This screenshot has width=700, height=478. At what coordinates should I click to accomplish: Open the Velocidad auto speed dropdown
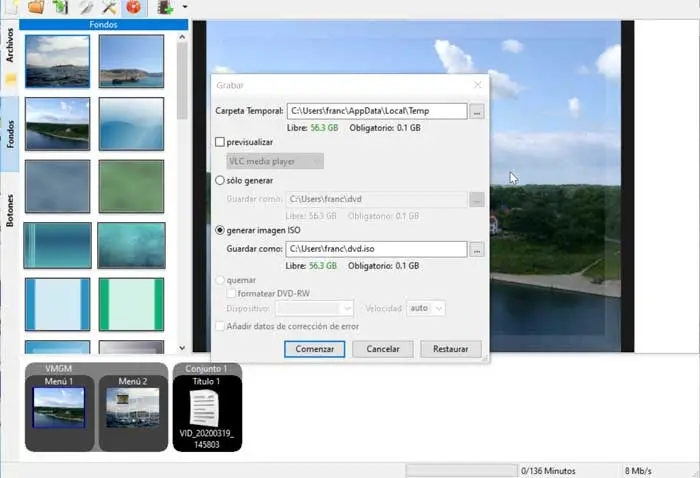pyautogui.click(x=425, y=308)
